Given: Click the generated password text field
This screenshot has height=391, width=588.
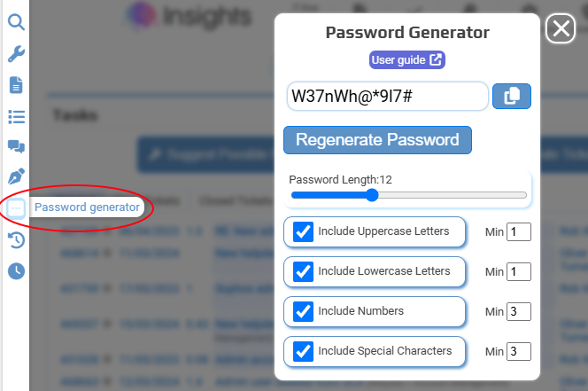Looking at the screenshot, I should pos(387,96).
